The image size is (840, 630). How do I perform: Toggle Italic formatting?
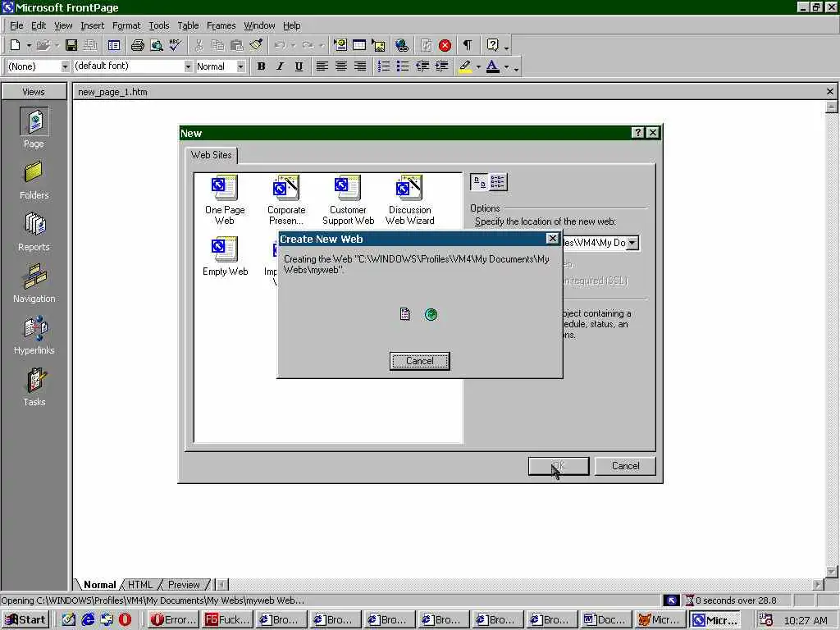click(281, 66)
